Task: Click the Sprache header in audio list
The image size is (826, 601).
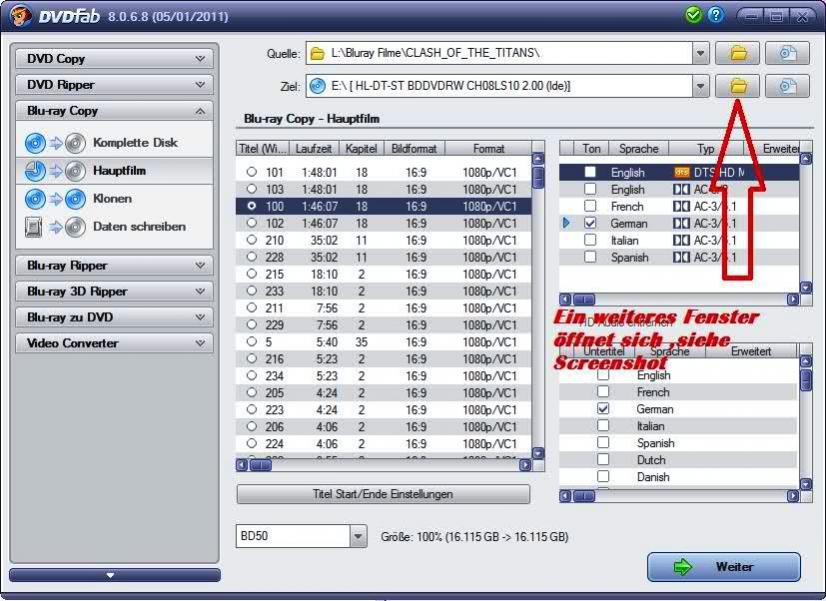Action: pyautogui.click(x=638, y=149)
